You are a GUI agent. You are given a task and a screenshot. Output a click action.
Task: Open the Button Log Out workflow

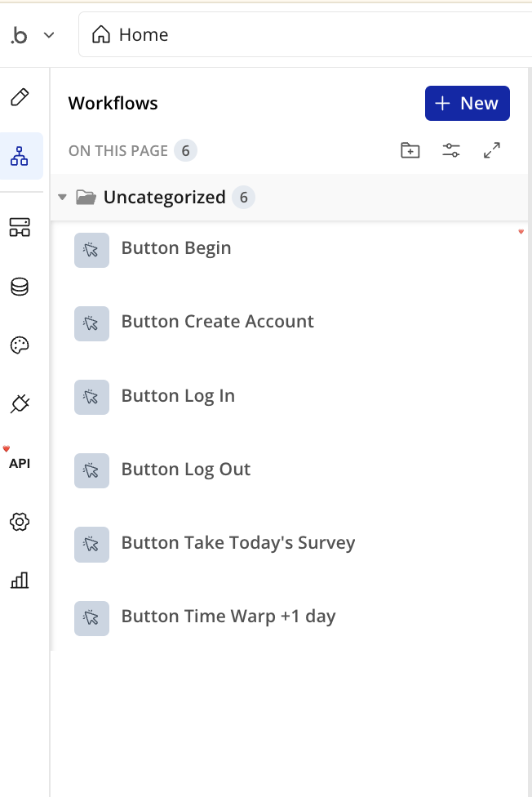pyautogui.click(x=290, y=470)
